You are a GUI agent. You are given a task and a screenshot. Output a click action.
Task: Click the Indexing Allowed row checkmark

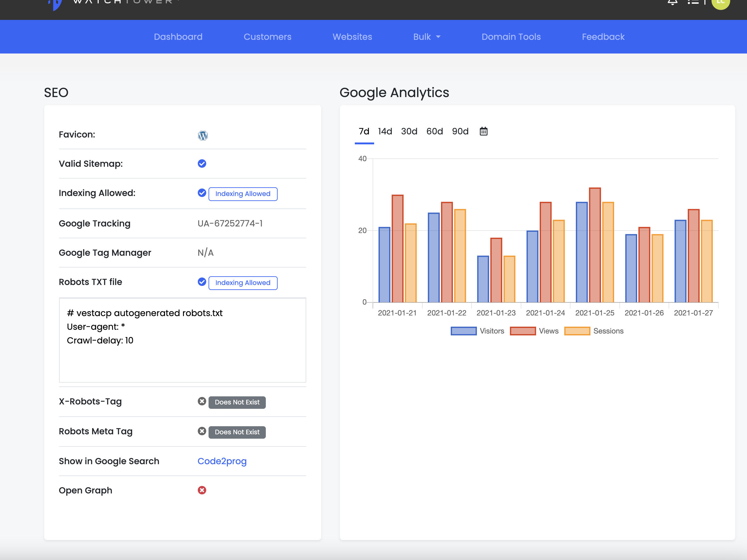202,193
